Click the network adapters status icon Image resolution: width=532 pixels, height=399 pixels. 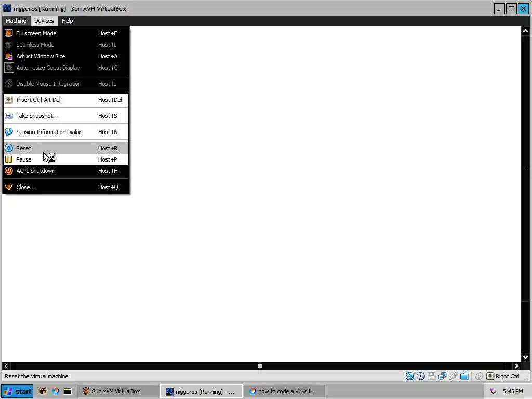(442, 376)
